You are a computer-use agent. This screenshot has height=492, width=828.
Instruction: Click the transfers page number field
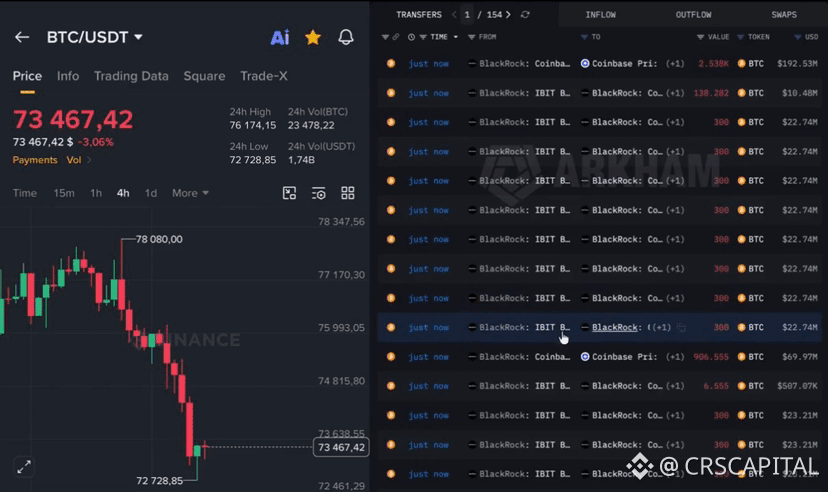(467, 15)
